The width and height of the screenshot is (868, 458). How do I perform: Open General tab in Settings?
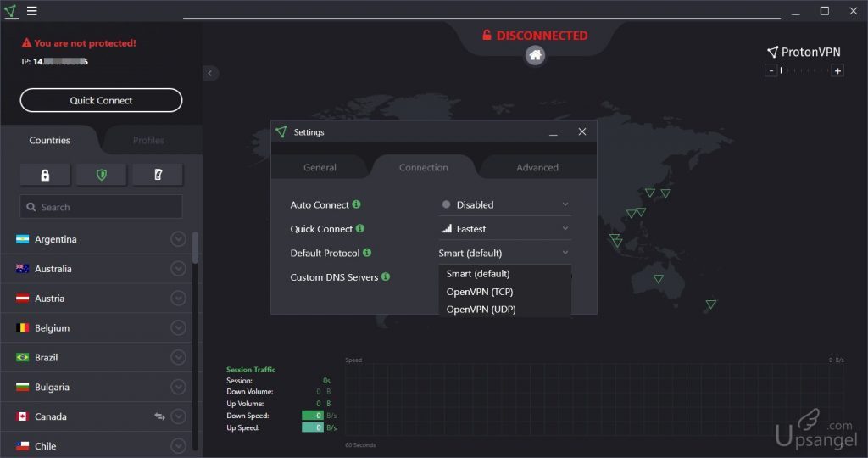point(320,167)
